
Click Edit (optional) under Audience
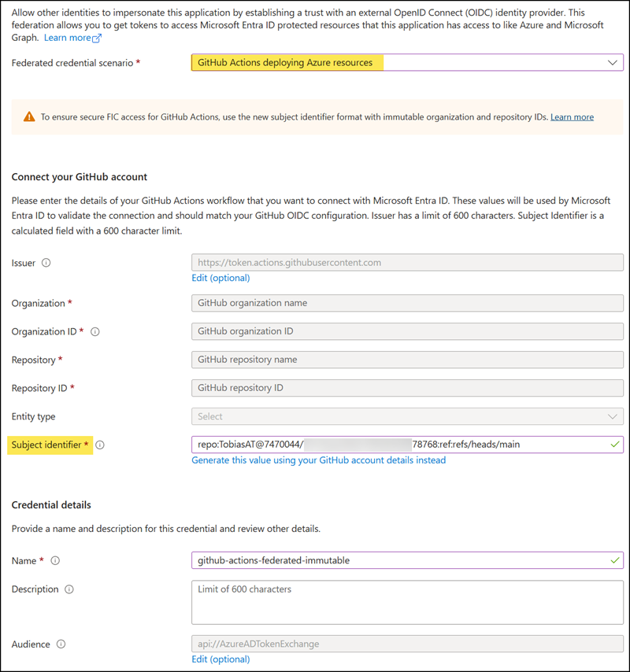220,659
